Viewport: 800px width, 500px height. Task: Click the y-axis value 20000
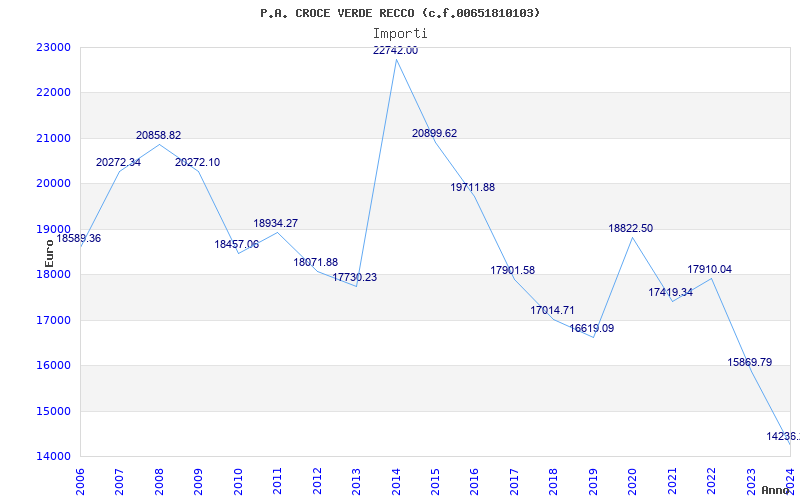coord(54,184)
